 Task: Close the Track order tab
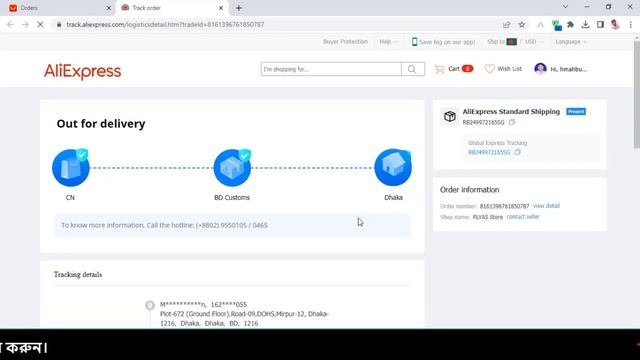click(221, 8)
